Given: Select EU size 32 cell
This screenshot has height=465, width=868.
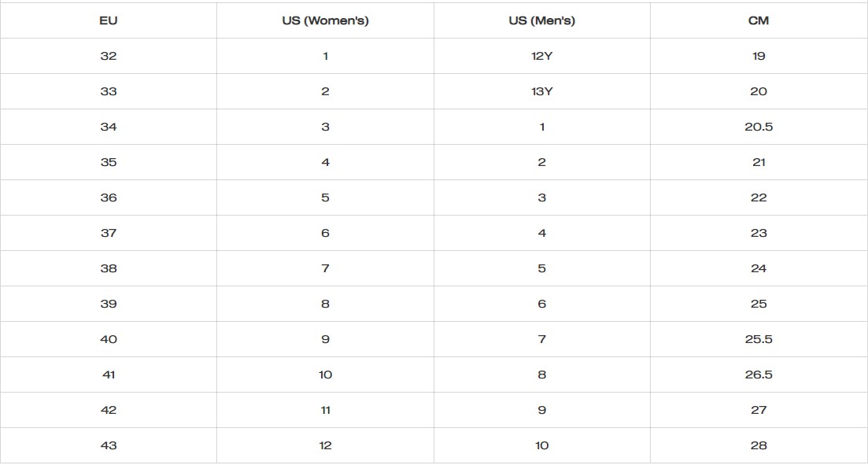Looking at the screenshot, I should pos(109,56).
